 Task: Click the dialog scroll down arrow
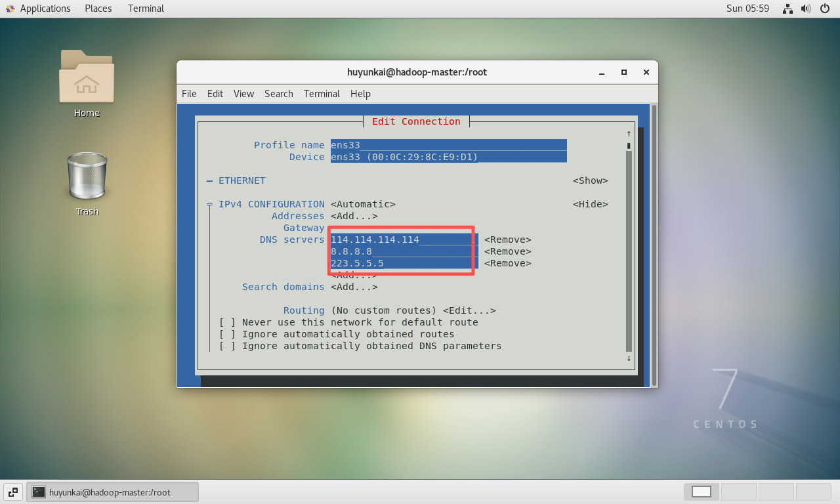tap(629, 358)
